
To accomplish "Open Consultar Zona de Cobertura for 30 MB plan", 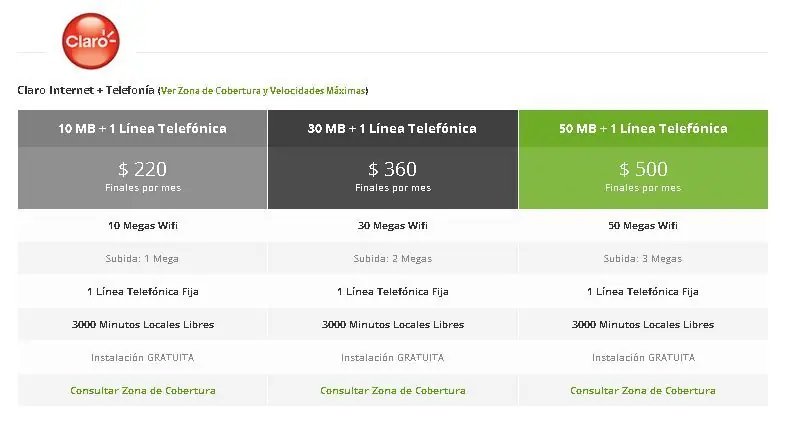I will coord(393,391).
